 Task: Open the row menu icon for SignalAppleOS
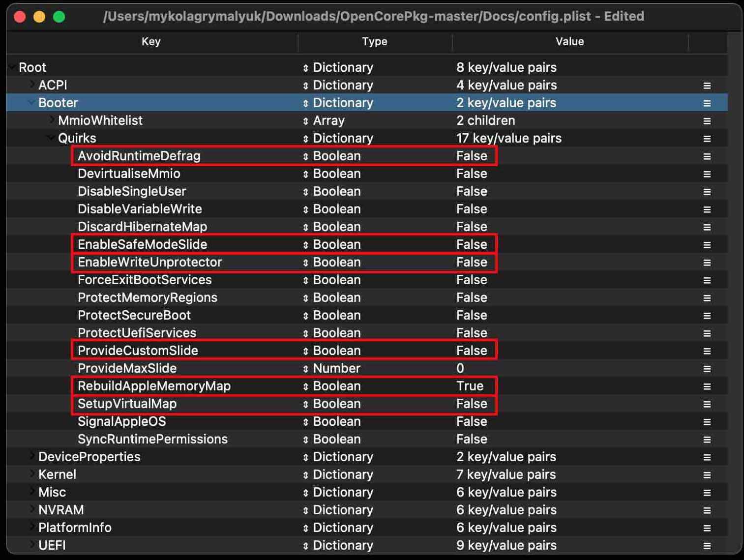707,422
